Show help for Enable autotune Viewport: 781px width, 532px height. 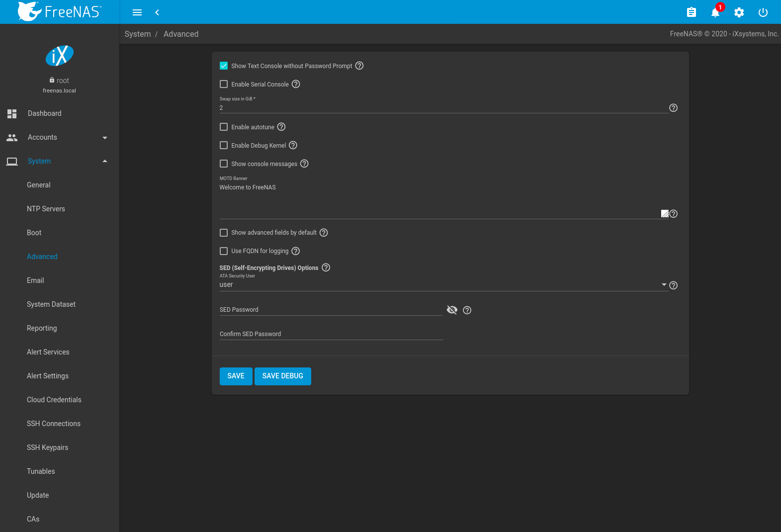tap(281, 127)
